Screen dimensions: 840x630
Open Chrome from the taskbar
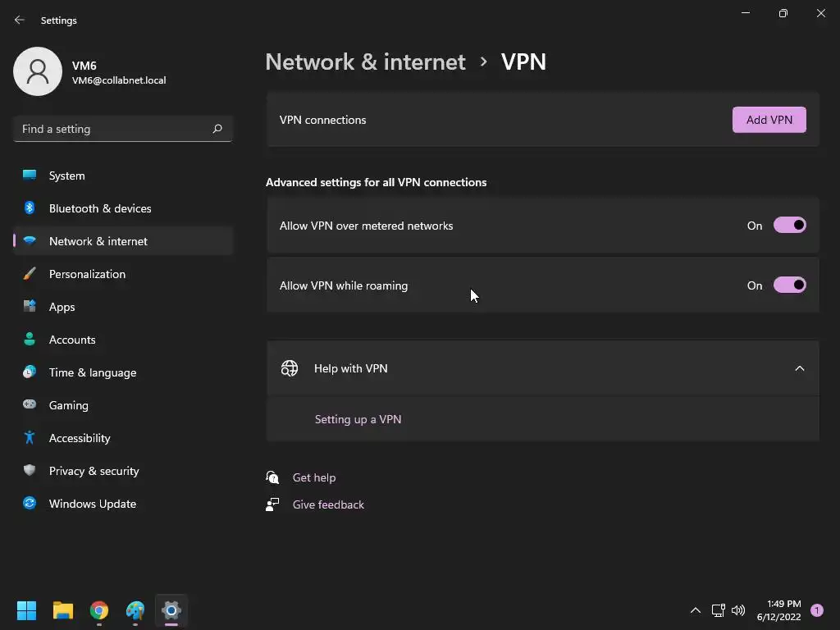(x=99, y=610)
